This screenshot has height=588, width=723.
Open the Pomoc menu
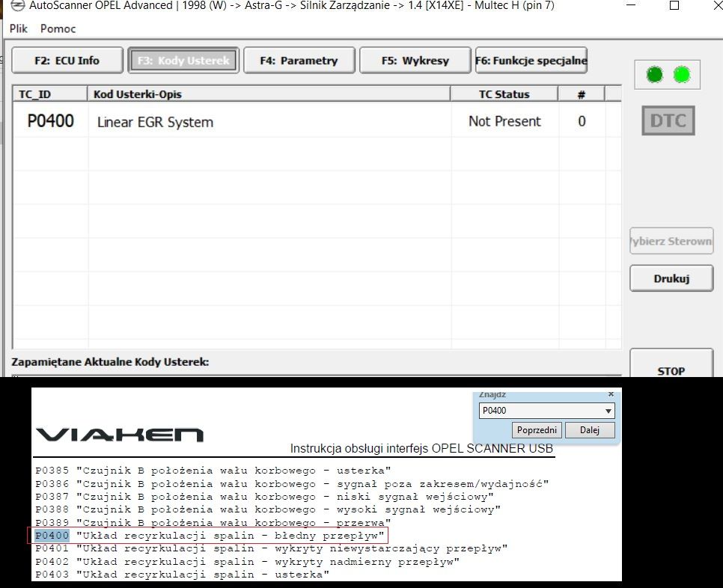coord(58,28)
